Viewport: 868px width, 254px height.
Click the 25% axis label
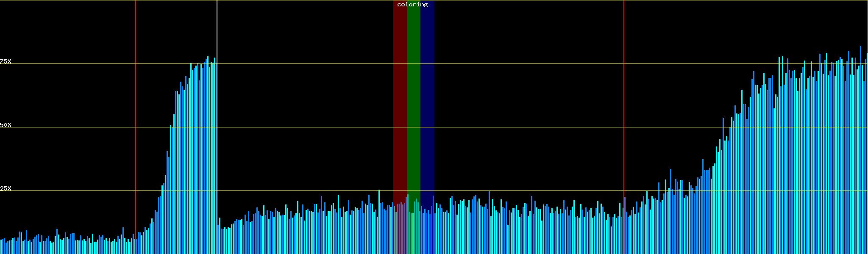point(6,188)
